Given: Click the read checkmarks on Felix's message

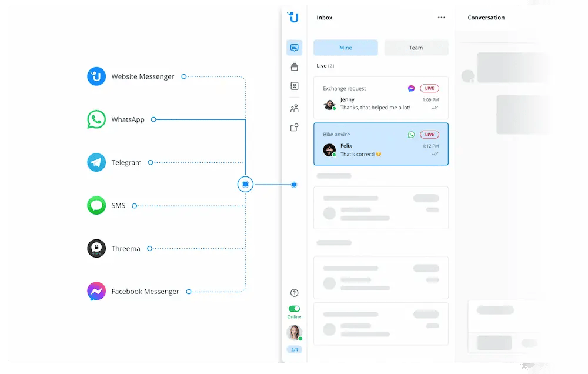Looking at the screenshot, I should [435, 154].
